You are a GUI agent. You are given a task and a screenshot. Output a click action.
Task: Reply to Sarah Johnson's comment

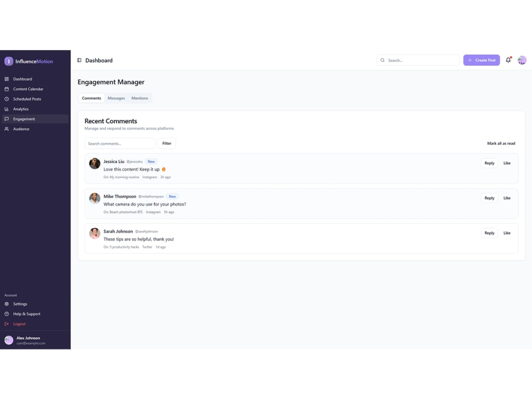point(489,233)
